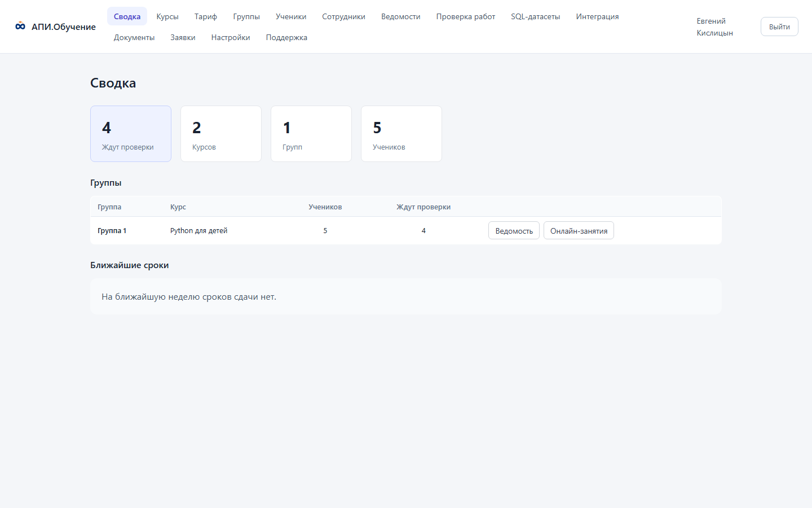Select the SQL-датасеты menu item
812x508 pixels.
(536, 16)
